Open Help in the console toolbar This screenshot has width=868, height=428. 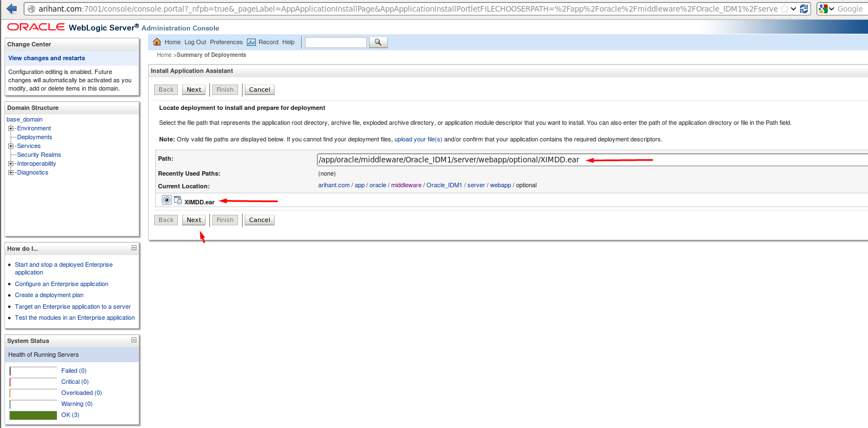coord(288,42)
